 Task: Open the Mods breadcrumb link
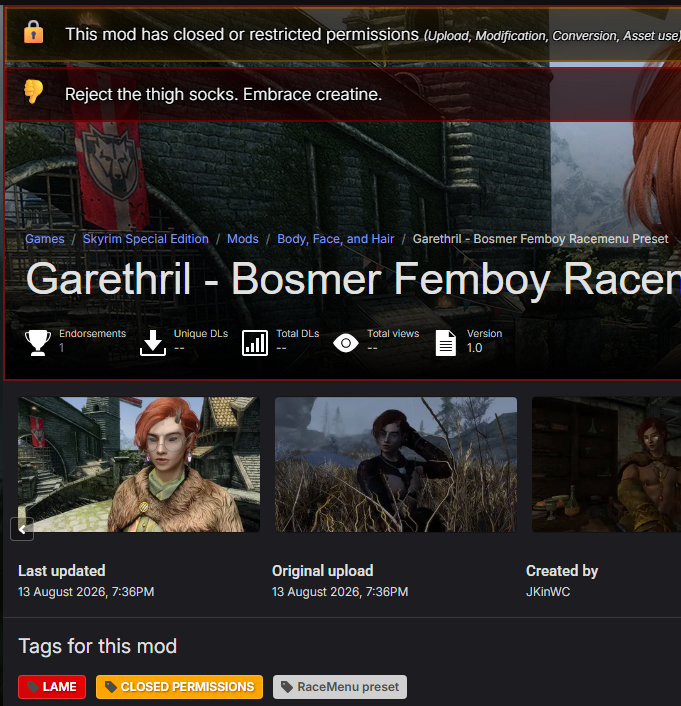pyautogui.click(x=243, y=239)
